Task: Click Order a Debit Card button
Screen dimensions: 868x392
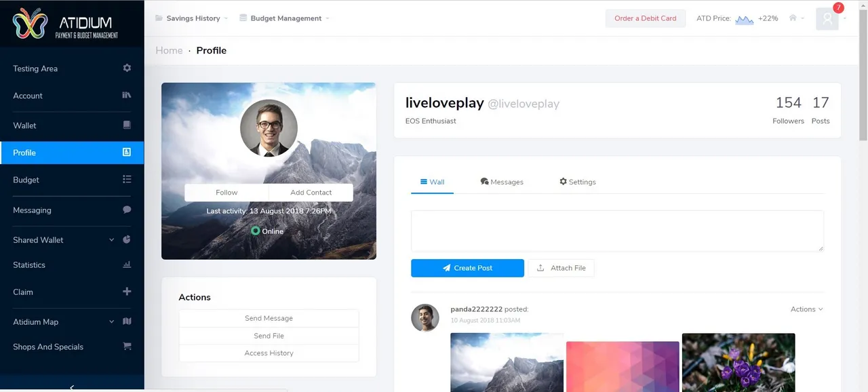Action: pos(646,18)
